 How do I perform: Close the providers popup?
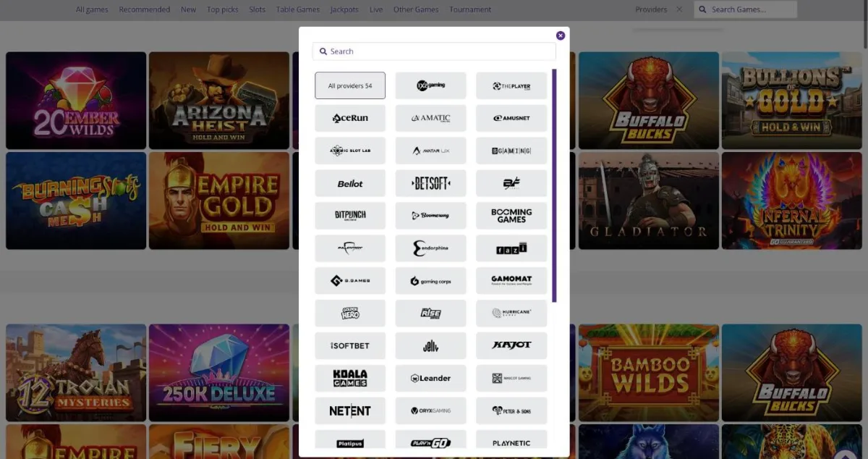[x=561, y=35]
